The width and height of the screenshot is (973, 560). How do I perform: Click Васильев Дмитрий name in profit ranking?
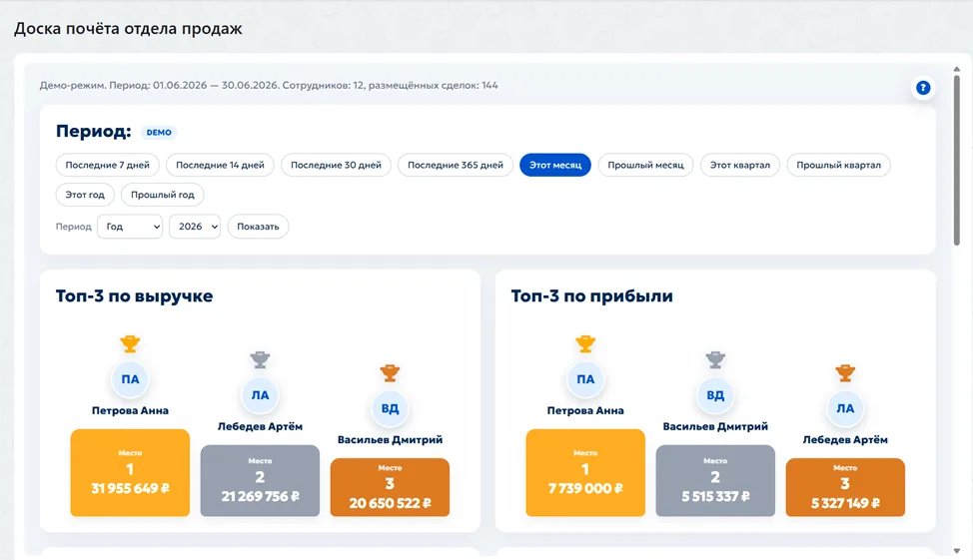[x=715, y=426]
